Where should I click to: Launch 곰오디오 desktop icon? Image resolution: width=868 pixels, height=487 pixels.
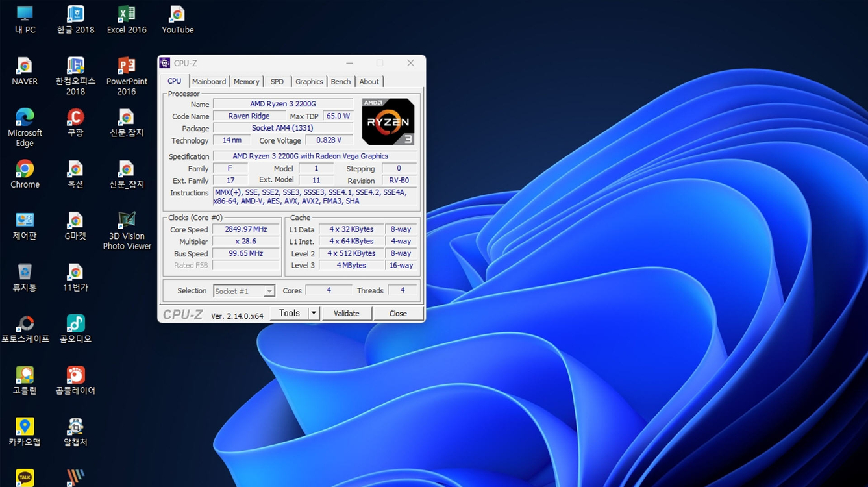75,329
